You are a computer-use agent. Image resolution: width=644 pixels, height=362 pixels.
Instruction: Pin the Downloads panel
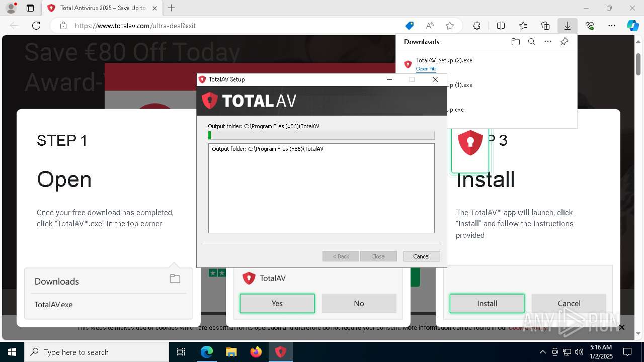564,42
